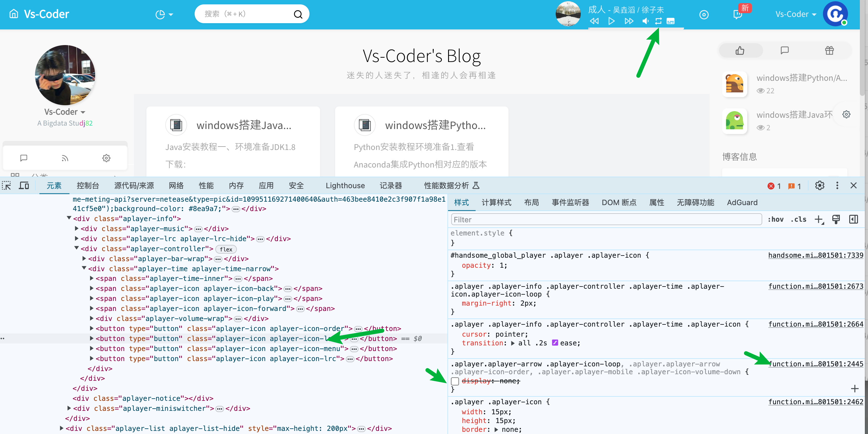Open function.mi…801501:2445 source link
868x434 pixels.
click(x=815, y=364)
